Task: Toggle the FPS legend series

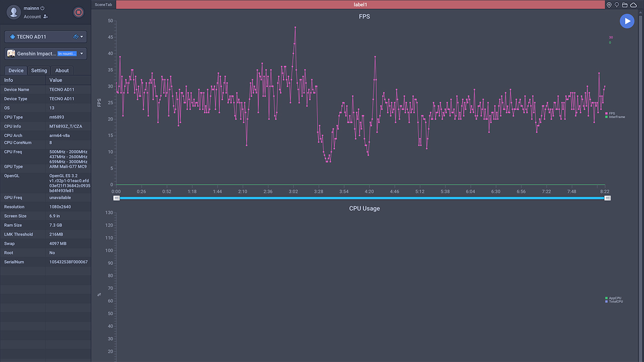Action: point(611,114)
